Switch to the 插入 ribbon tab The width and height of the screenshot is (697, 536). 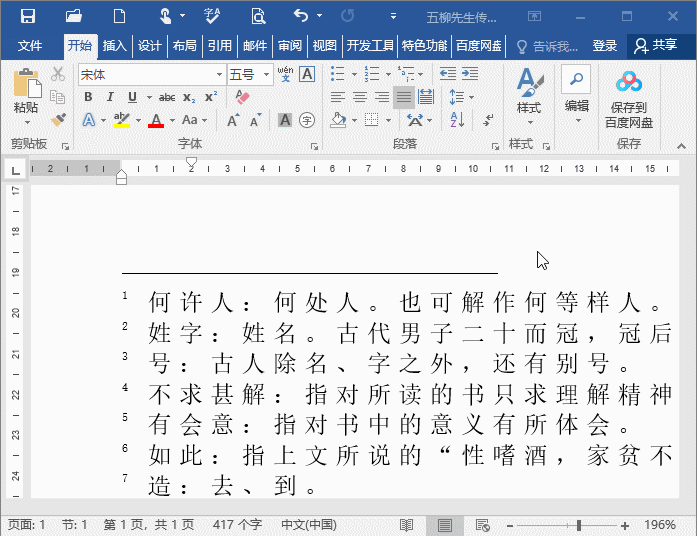click(x=115, y=46)
